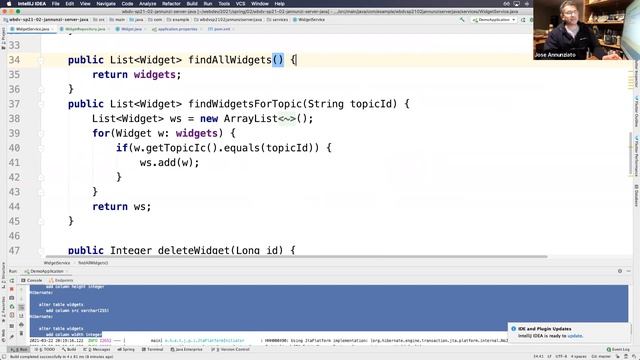This screenshot has height=360, width=640.
Task: Click the print icon in console toolbar
Action: (x=21, y=324)
